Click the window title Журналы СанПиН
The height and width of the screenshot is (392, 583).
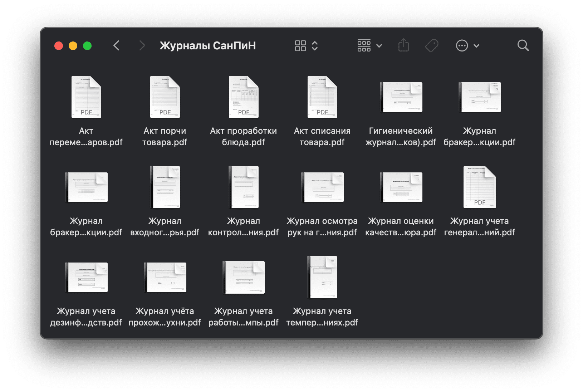point(208,46)
